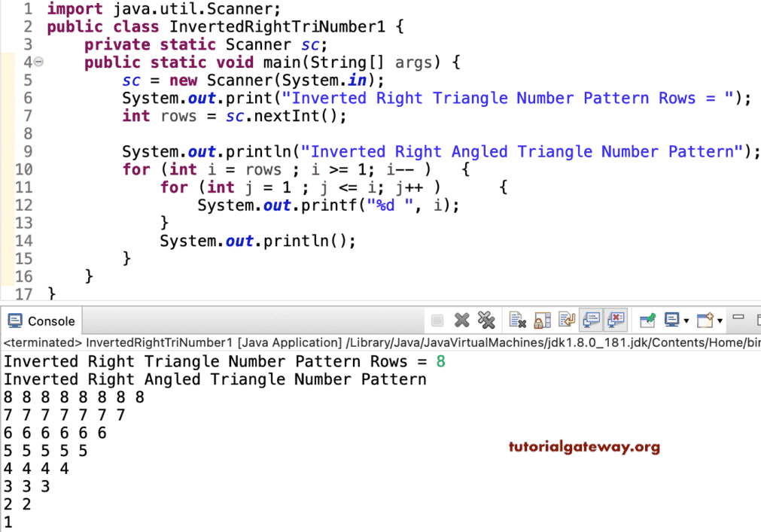Remove all terminated launches
This screenshot has width=761, height=532.
click(487, 320)
